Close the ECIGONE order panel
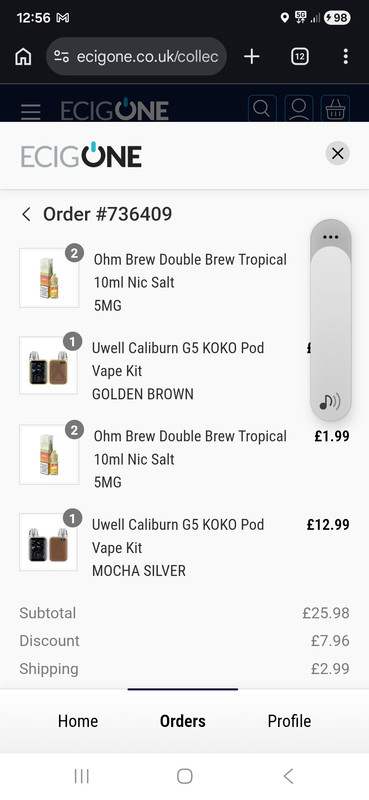369x800 pixels. tap(338, 153)
